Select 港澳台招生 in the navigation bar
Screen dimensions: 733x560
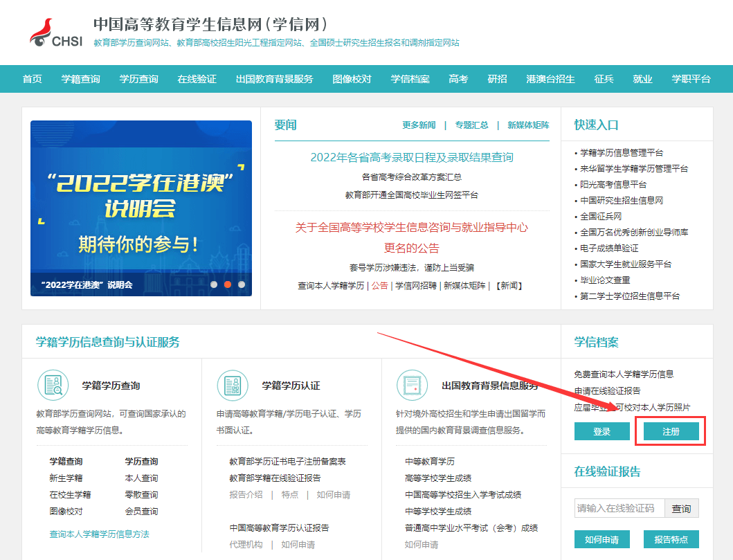tap(550, 79)
